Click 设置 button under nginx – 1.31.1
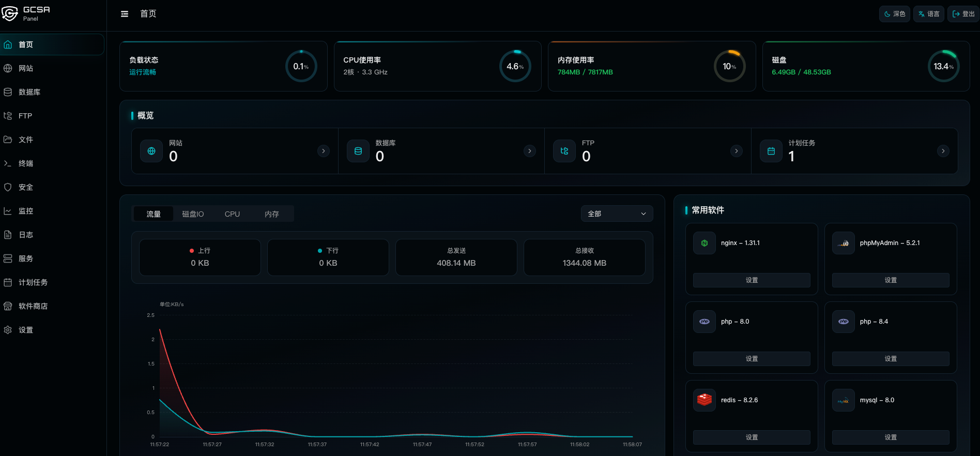The image size is (980, 456). tap(752, 280)
